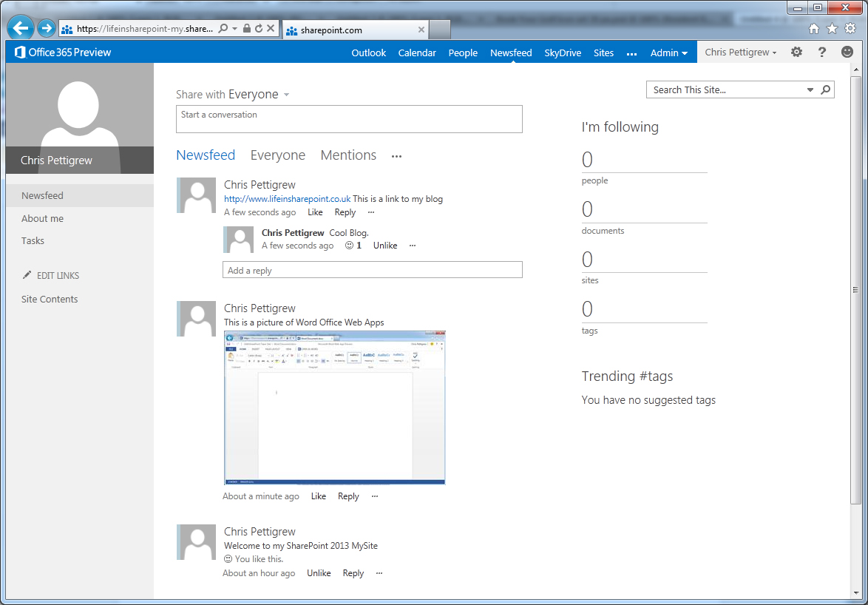Unlike the Welcome to my MySite post
This screenshot has height=605, width=868.
(319, 573)
